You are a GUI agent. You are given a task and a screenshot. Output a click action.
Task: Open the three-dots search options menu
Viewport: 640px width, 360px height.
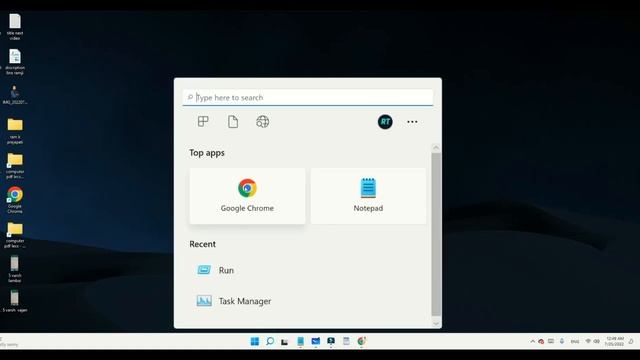point(412,122)
